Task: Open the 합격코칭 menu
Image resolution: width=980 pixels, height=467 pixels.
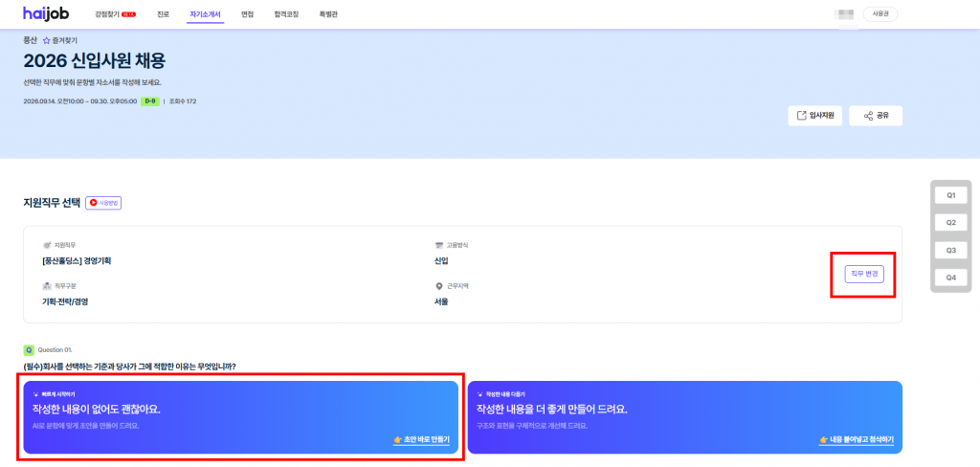Action: pyautogui.click(x=285, y=13)
